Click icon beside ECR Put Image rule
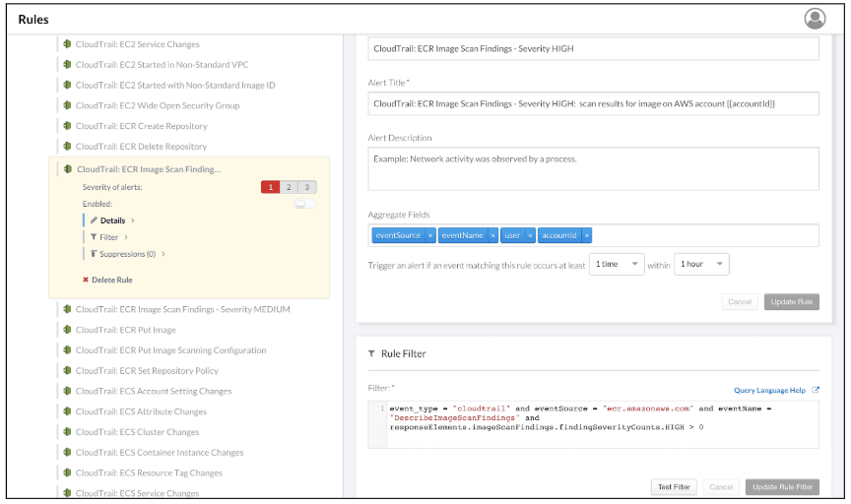 click(67, 330)
